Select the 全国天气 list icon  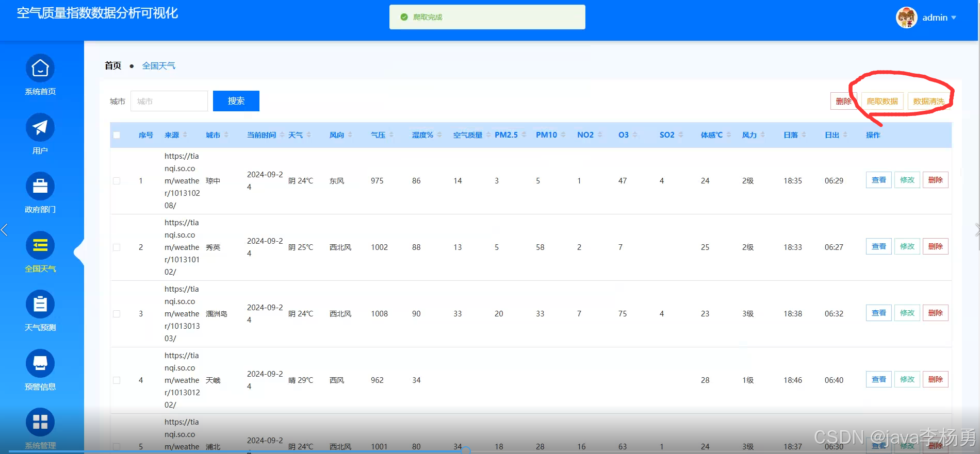[40, 245]
